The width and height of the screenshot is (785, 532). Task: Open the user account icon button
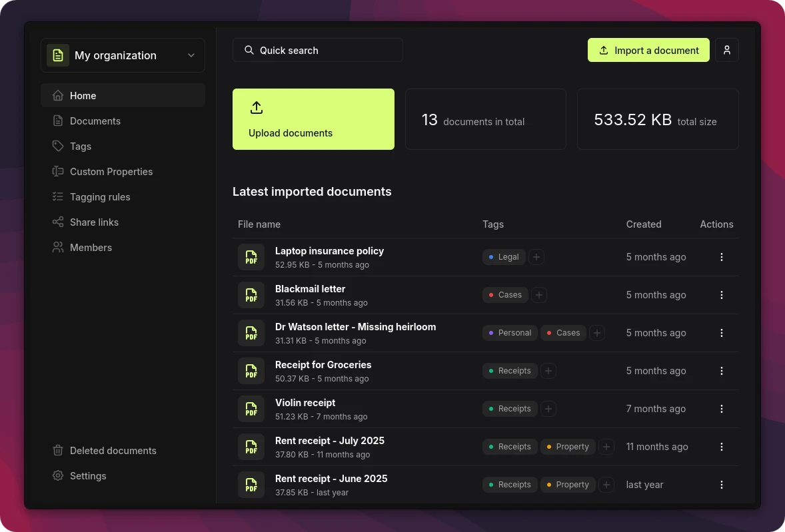726,50
